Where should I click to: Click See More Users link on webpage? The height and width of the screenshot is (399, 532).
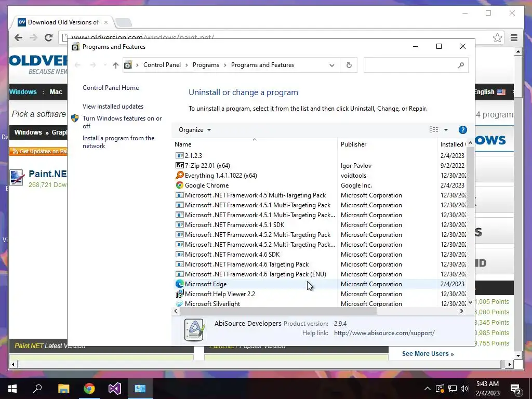(x=428, y=353)
